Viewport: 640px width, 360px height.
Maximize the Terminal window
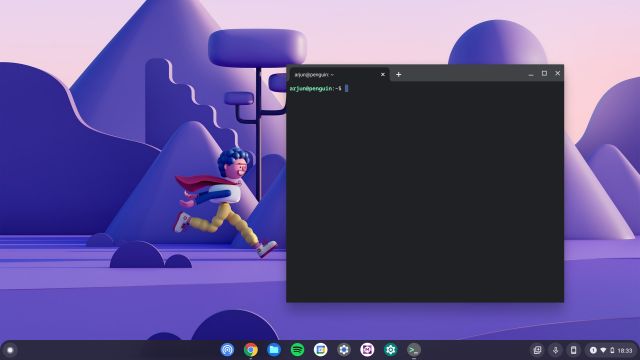click(x=544, y=73)
